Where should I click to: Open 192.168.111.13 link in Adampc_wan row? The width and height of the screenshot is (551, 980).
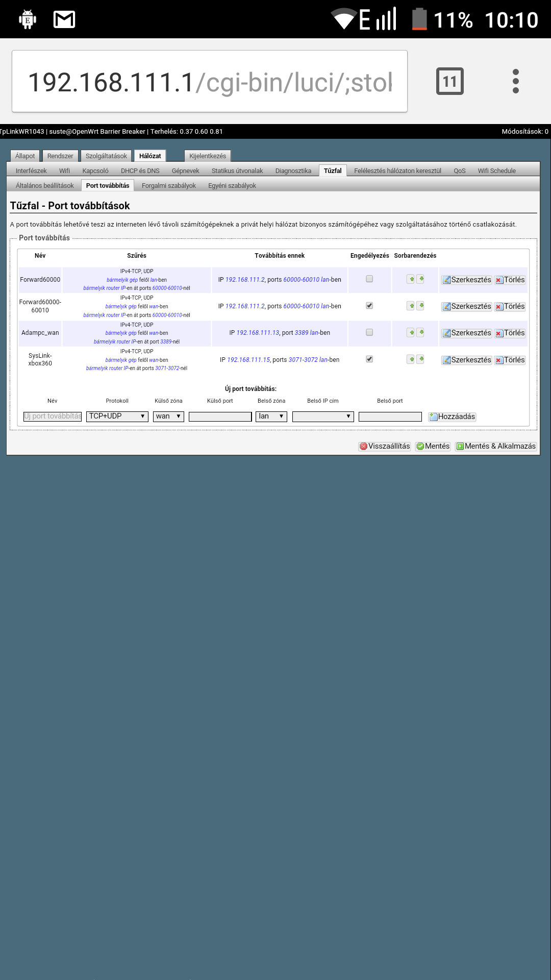pyautogui.click(x=258, y=333)
